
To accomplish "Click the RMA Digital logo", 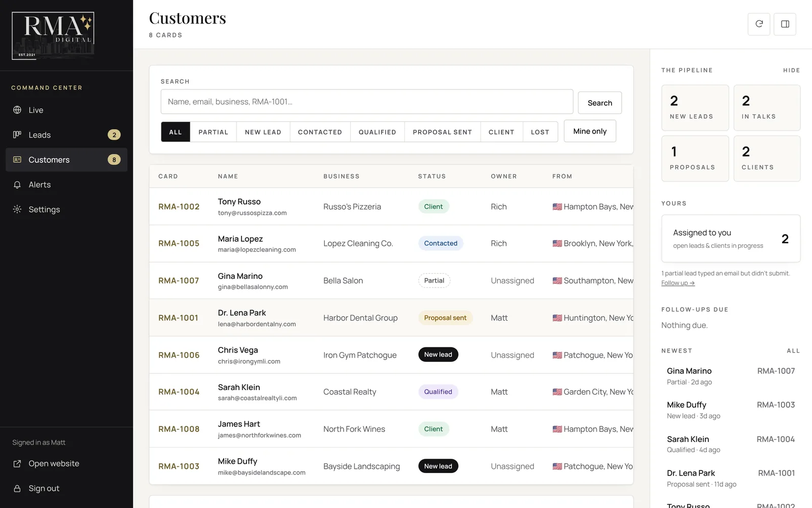I will coord(53,36).
